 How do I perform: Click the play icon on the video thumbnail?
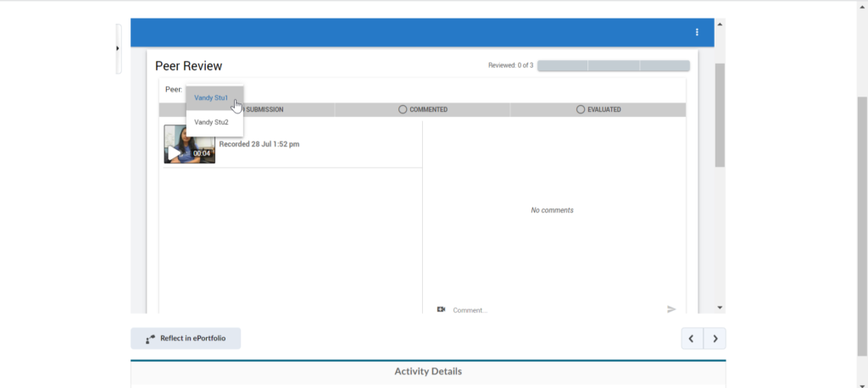click(x=175, y=152)
